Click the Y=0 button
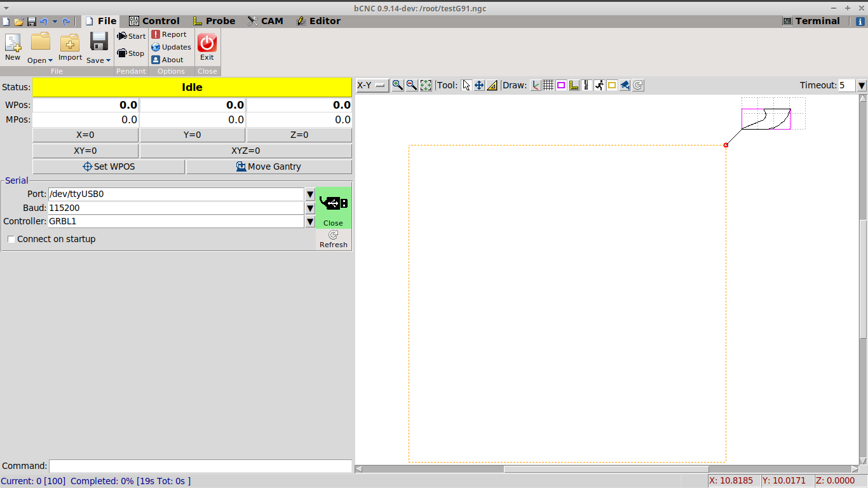Viewport: 868px width, 488px height. 193,135
